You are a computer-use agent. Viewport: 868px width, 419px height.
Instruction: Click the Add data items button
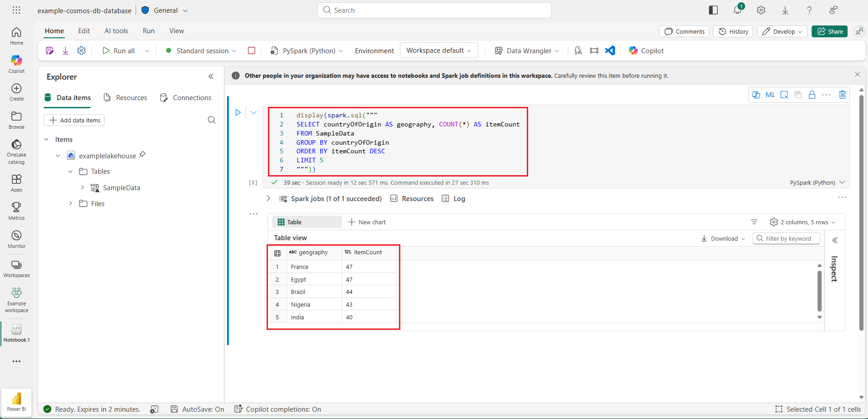[74, 120]
